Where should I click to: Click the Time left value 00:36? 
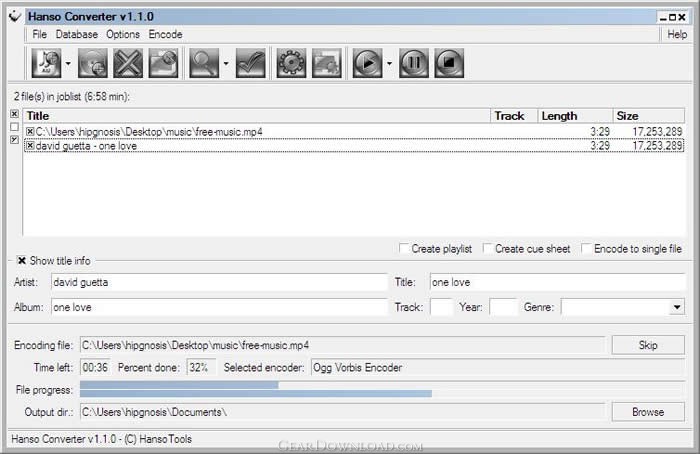coord(95,367)
